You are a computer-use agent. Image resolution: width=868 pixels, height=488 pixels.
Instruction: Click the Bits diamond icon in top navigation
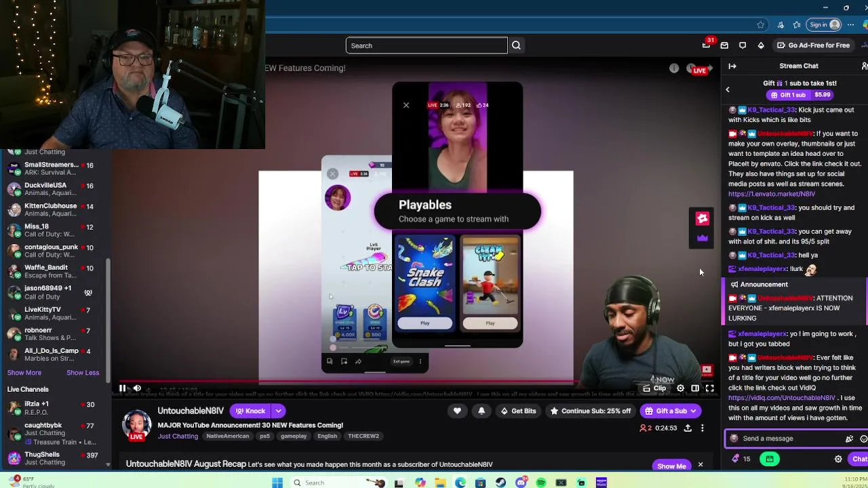(x=761, y=45)
